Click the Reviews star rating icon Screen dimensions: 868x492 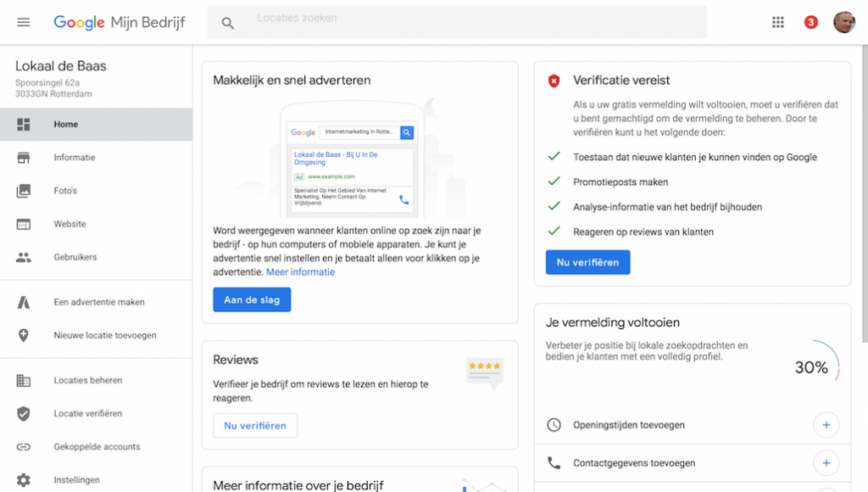[485, 373]
